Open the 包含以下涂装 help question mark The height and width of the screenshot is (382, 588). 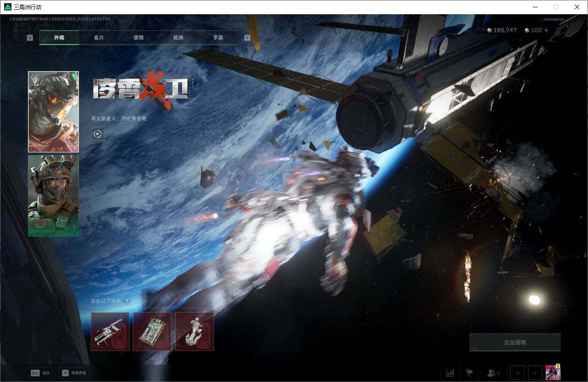pos(127,301)
